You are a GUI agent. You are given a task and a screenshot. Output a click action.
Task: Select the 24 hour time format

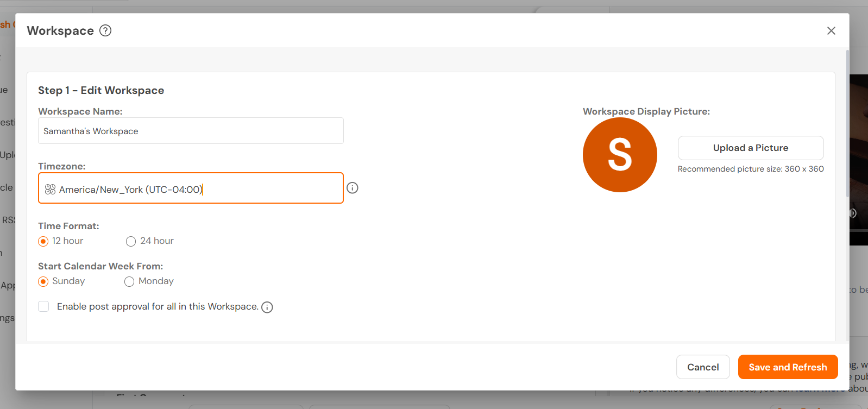[131, 241]
